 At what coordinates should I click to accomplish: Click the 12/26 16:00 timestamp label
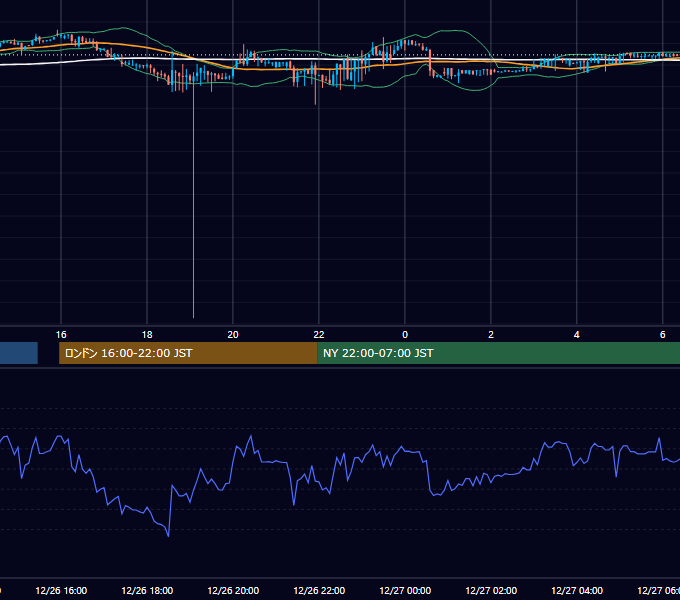[x=61, y=591]
